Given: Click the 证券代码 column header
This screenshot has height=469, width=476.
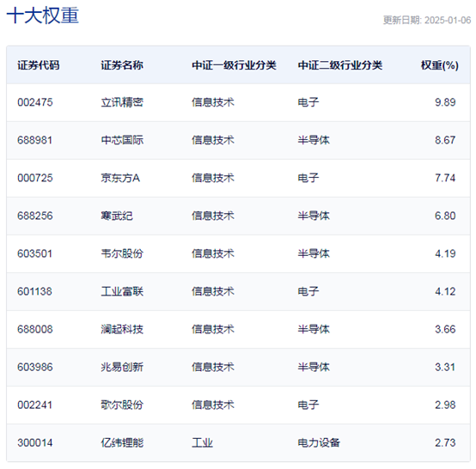Looking at the screenshot, I should pos(39,65).
